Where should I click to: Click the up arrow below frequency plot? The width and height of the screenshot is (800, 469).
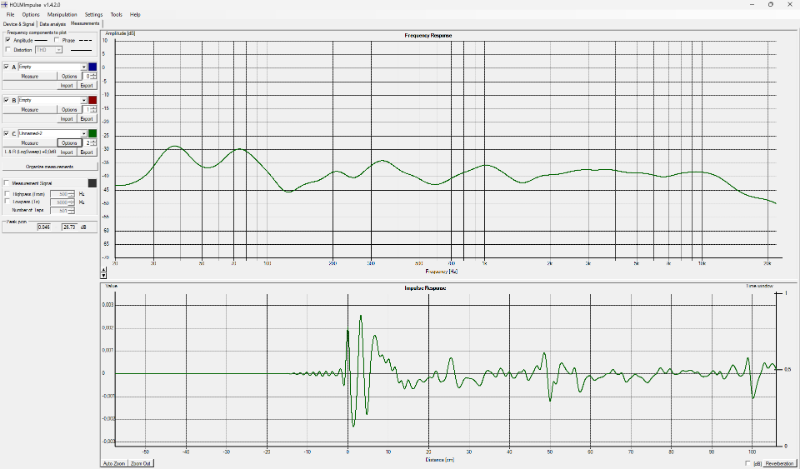point(104,269)
